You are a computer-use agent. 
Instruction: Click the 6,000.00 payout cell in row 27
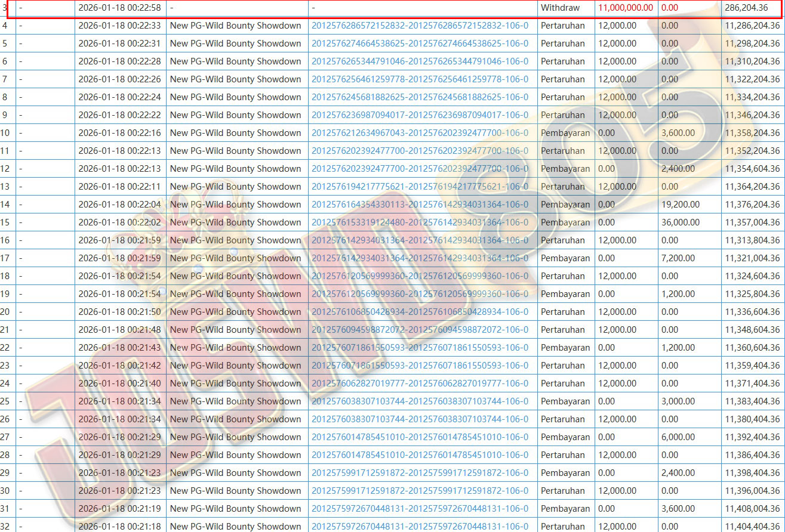pyautogui.click(x=678, y=437)
